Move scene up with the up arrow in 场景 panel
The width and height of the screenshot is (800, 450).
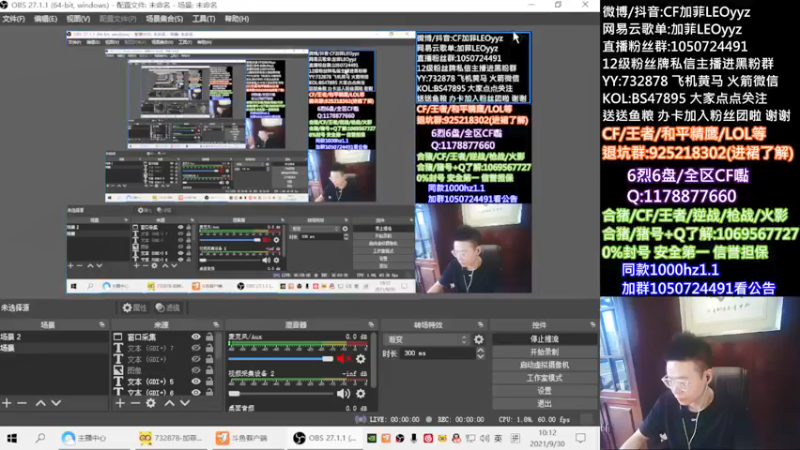(40, 403)
